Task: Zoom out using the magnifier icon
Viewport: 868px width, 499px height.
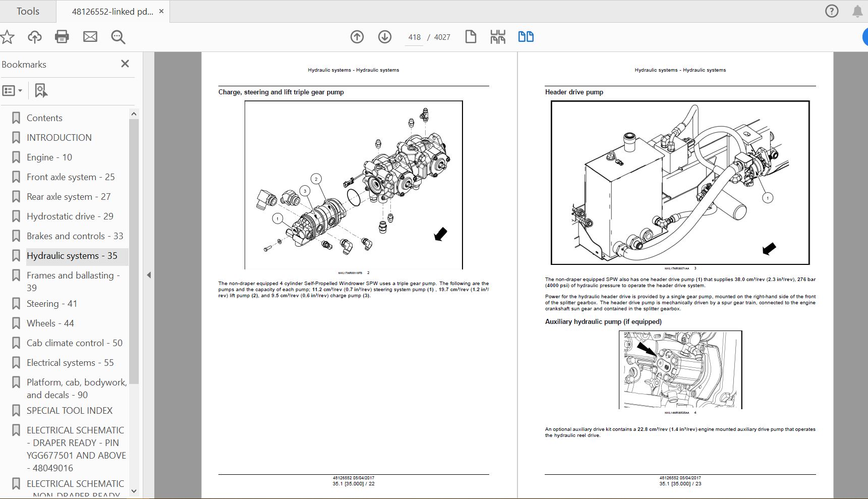Action: [x=118, y=37]
